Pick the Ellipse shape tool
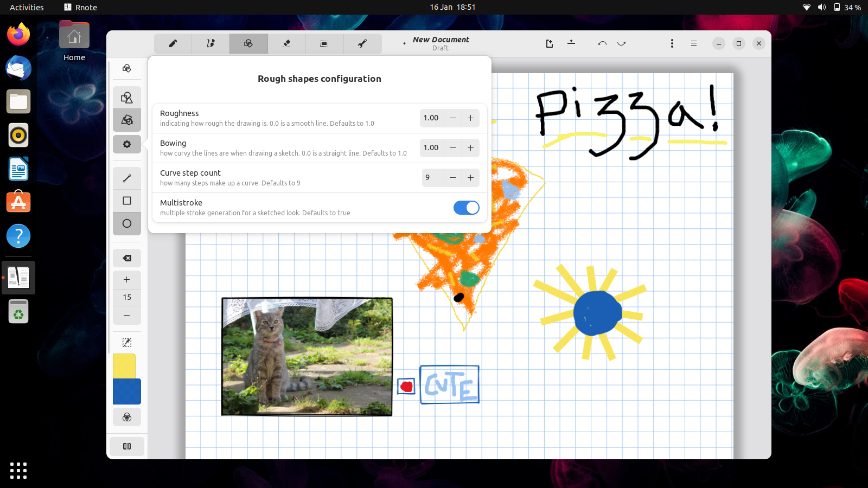 point(127,223)
